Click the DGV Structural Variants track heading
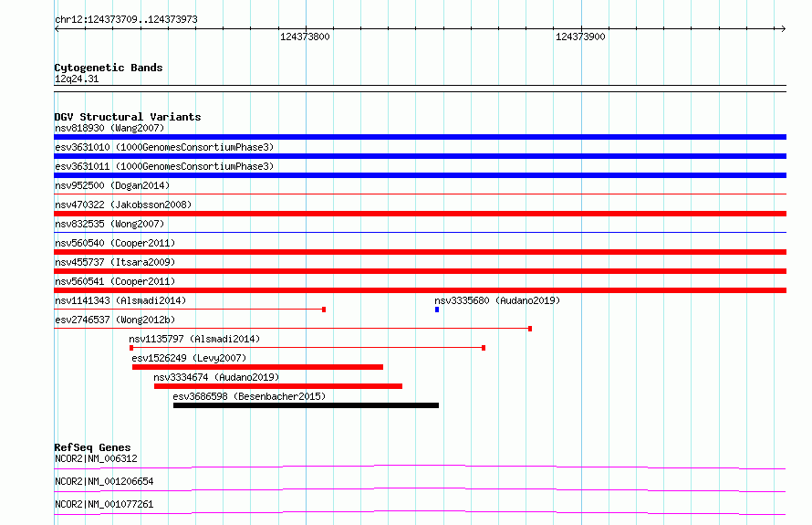 128,117
